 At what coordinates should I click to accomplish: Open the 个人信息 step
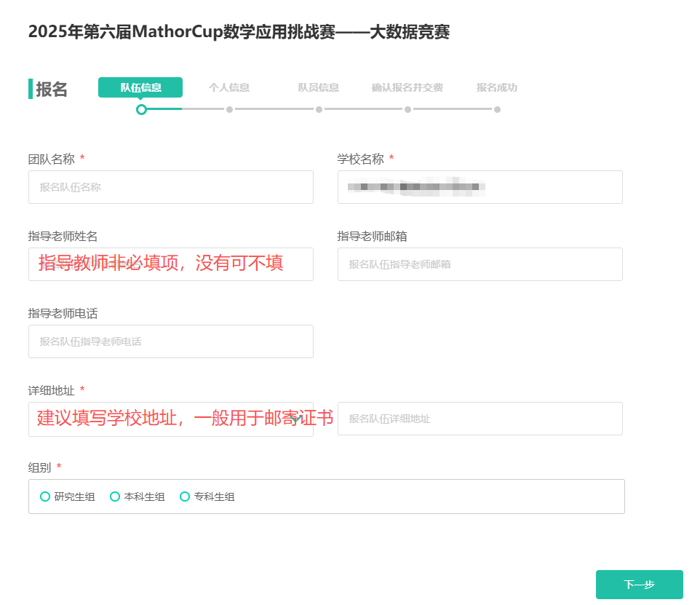click(x=229, y=87)
